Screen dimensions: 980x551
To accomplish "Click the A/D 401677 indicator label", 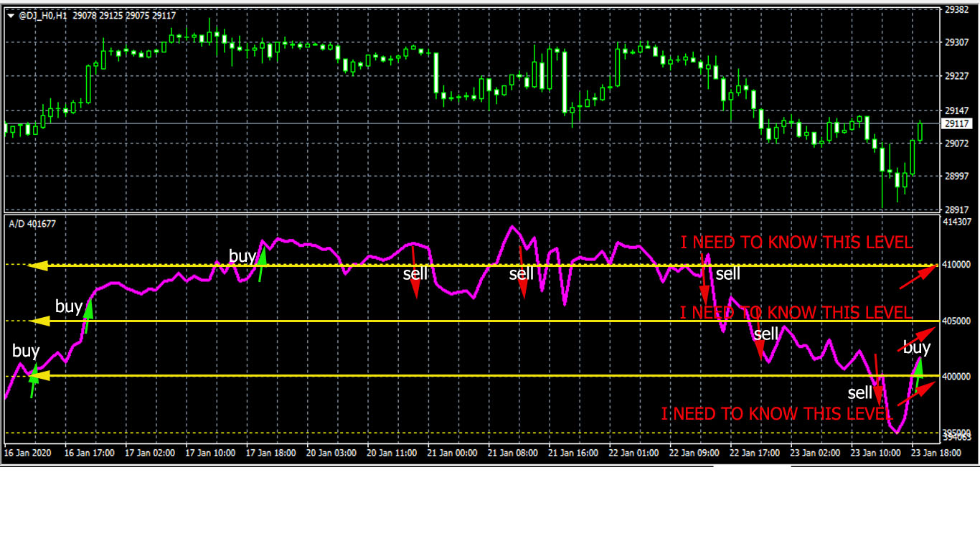I will pyautogui.click(x=32, y=224).
